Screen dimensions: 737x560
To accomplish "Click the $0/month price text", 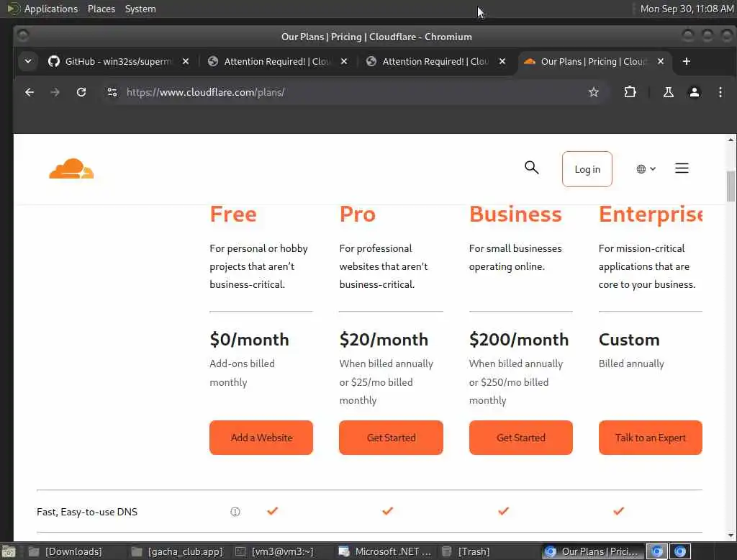I will (x=249, y=340).
